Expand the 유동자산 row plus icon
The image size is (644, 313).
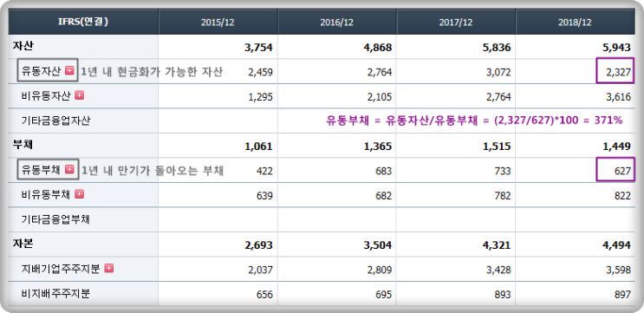70,70
